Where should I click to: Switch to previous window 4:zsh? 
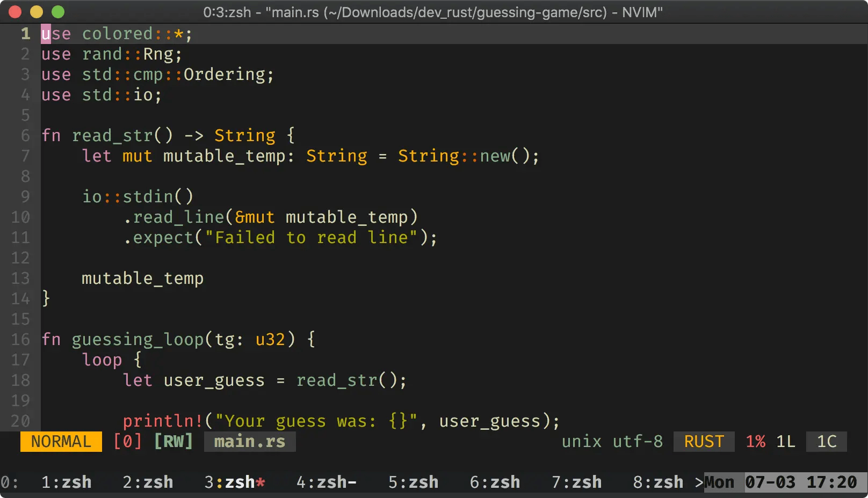(x=326, y=482)
